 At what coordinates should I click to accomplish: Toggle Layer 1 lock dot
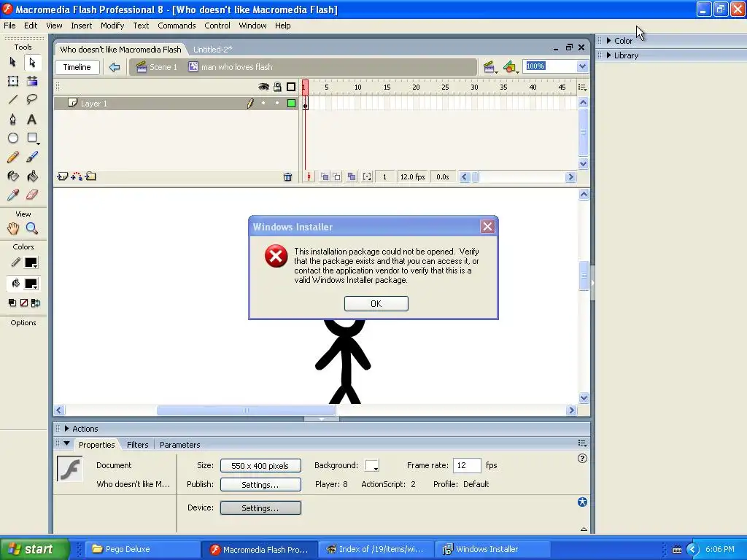(x=277, y=104)
